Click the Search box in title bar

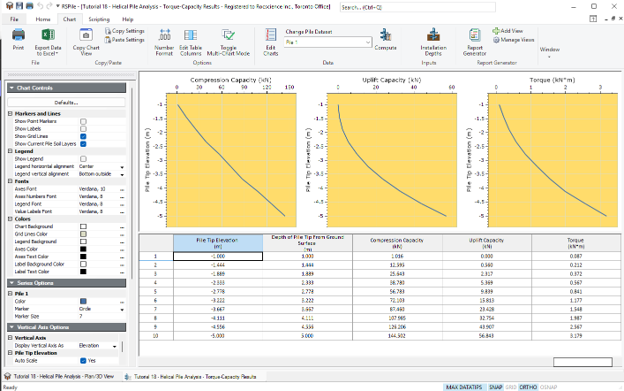417,7
